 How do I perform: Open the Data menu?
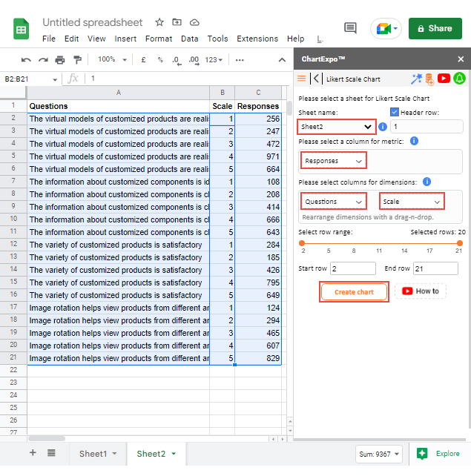pyautogui.click(x=189, y=39)
